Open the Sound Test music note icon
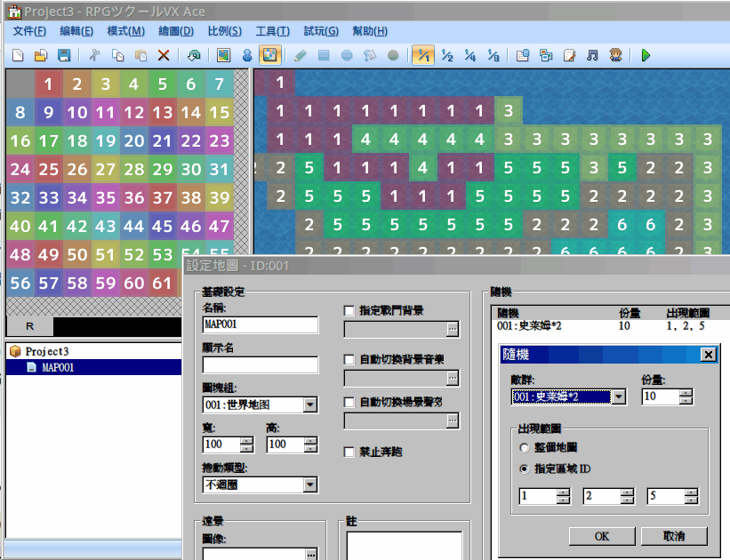Screen dimensions: 730x560 point(592,55)
